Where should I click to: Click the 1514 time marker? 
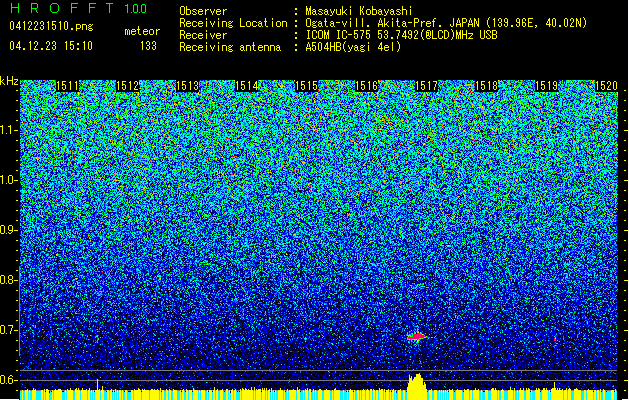246,86
